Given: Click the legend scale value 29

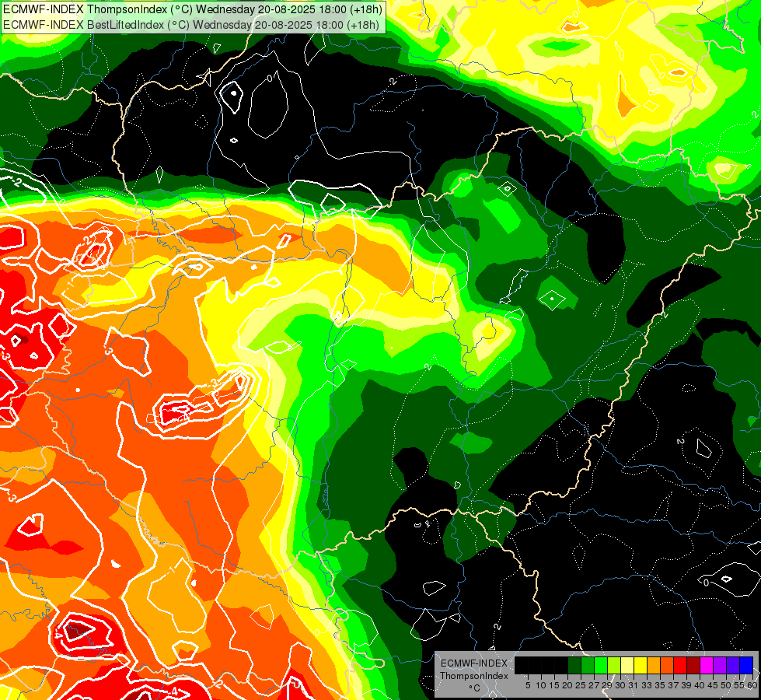Looking at the screenshot, I should click(607, 685).
